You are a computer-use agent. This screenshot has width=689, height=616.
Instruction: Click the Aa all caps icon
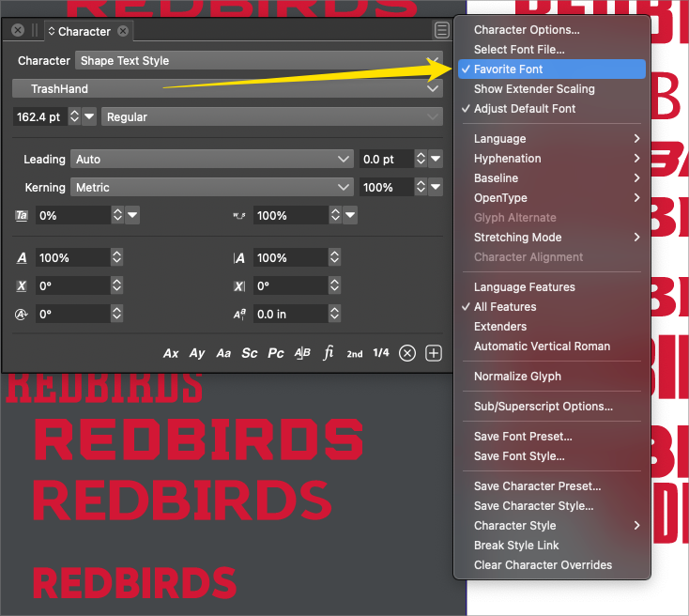[223, 353]
